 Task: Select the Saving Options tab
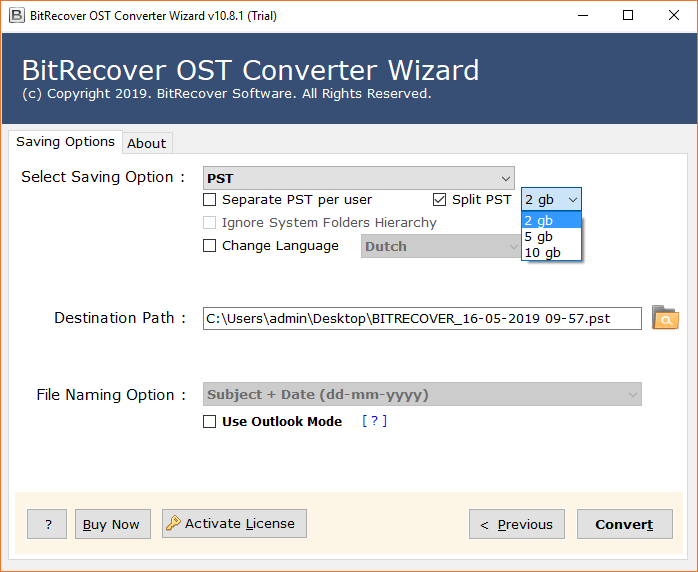[x=65, y=142]
